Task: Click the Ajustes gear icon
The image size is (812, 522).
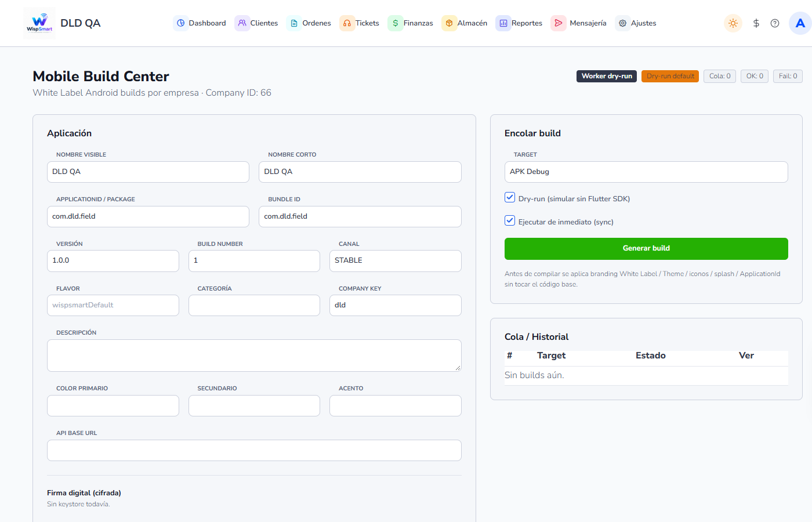Action: 623,23
